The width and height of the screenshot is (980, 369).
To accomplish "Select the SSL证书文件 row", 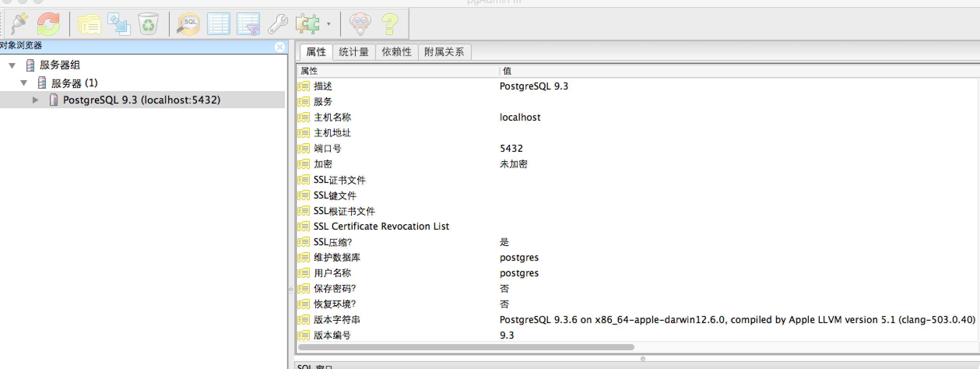I will tap(638, 180).
